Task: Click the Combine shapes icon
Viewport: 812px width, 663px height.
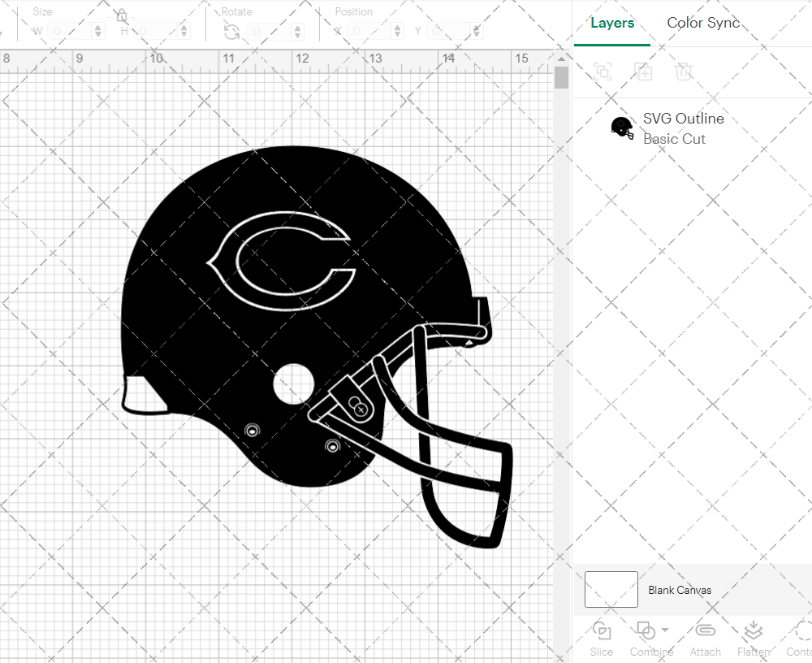Action: click(646, 630)
